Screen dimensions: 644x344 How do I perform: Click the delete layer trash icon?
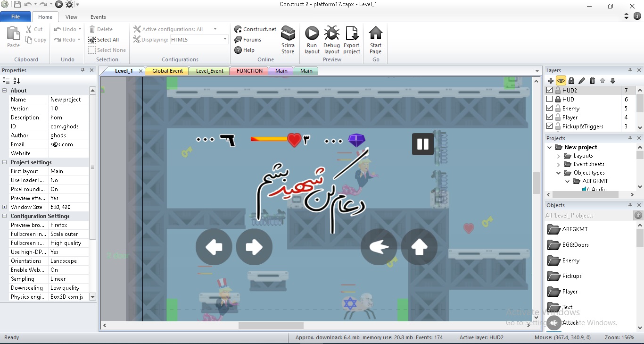[x=592, y=81]
